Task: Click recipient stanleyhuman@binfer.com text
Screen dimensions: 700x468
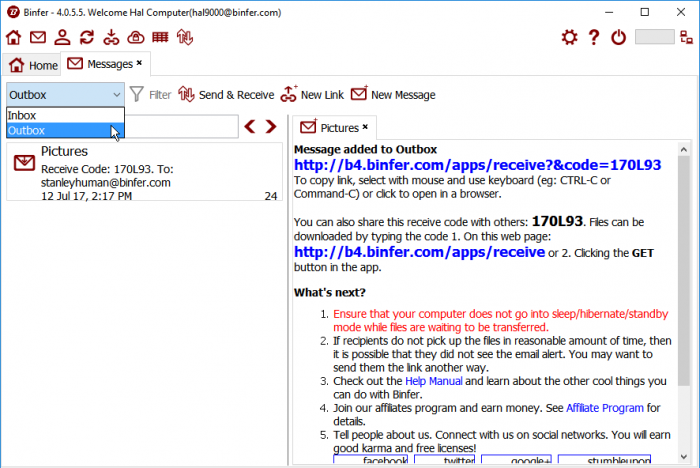Action: [x=106, y=183]
